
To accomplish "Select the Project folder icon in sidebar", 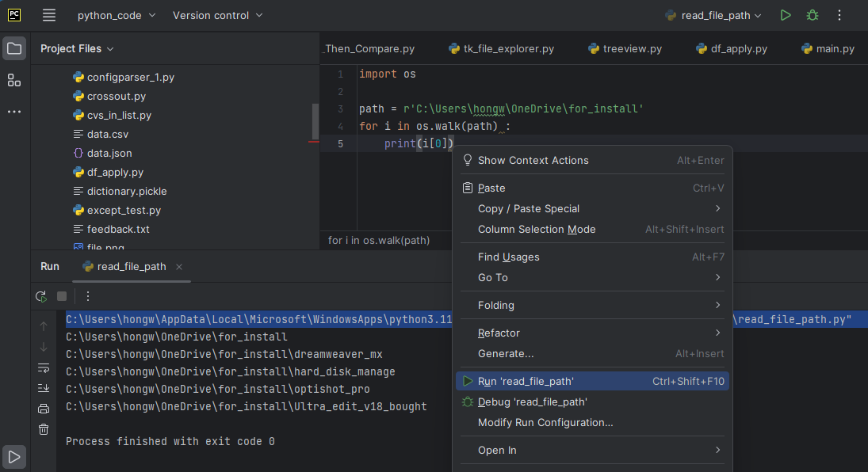I will tap(13, 48).
